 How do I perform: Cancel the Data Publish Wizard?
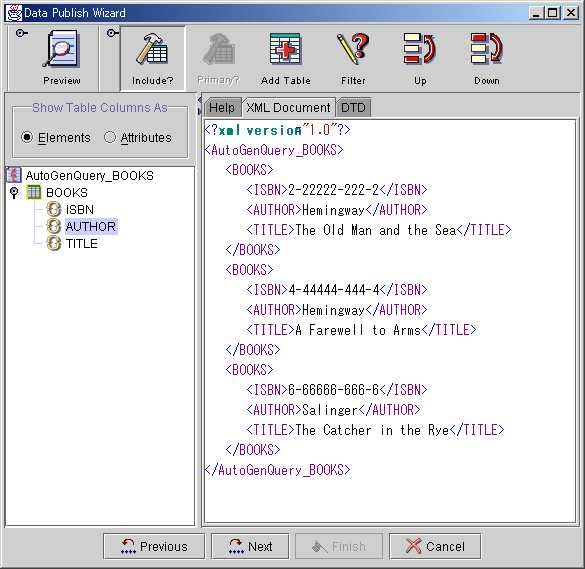(x=435, y=547)
